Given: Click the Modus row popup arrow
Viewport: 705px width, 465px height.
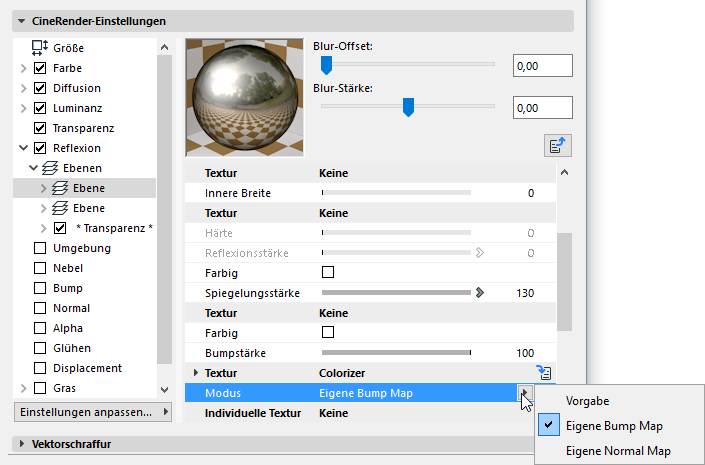Looking at the screenshot, I should (524, 393).
